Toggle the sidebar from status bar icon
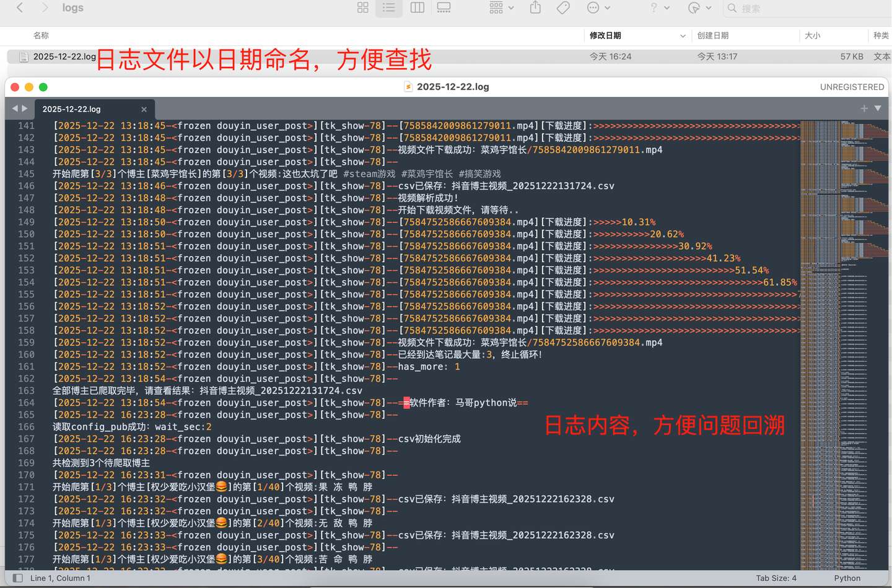This screenshot has width=892, height=588. pos(18,578)
